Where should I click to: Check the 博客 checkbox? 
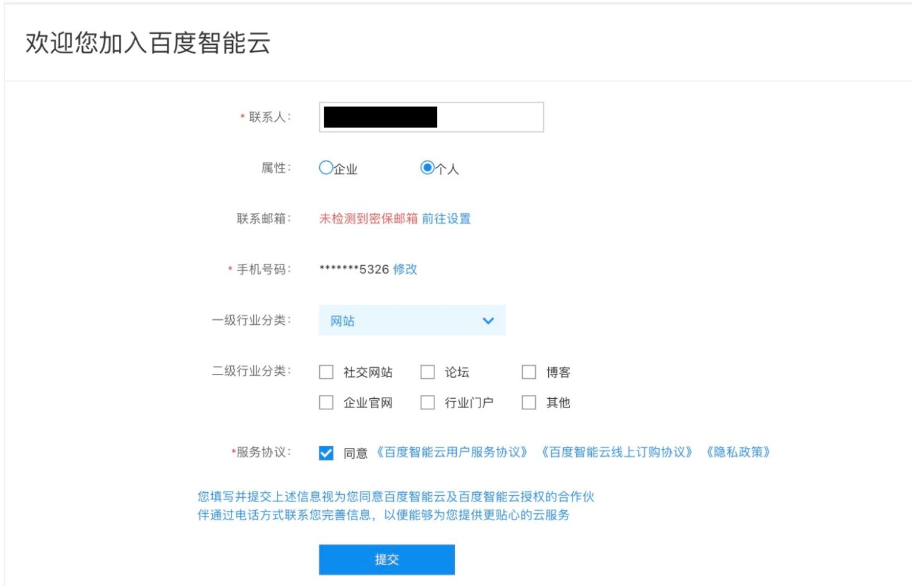(529, 372)
